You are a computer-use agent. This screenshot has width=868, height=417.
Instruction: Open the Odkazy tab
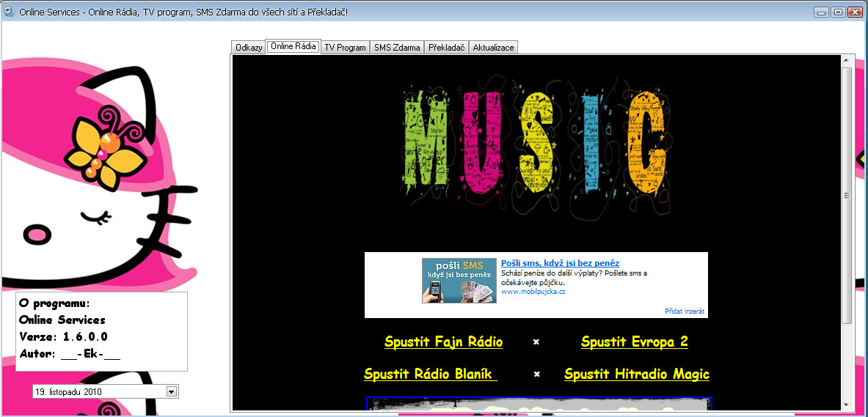(249, 48)
